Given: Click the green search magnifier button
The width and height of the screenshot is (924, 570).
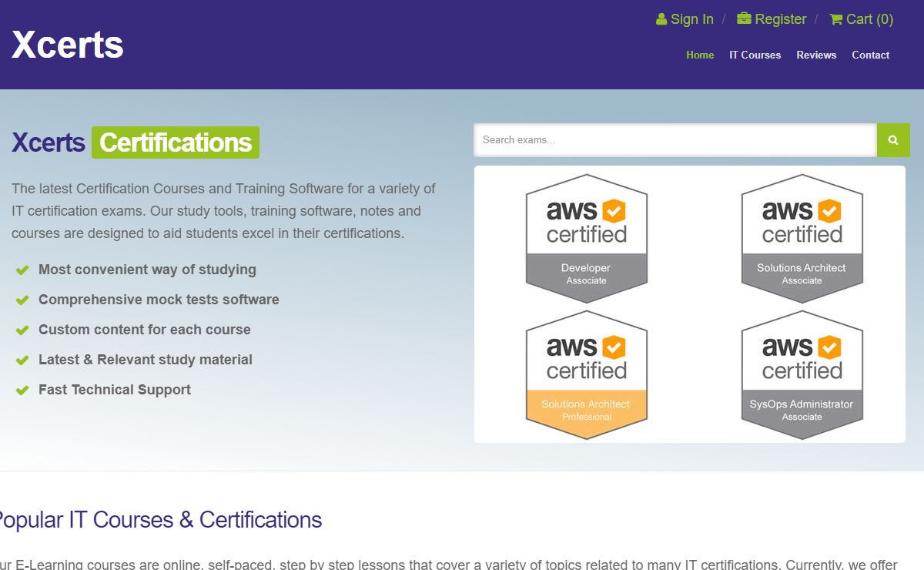Looking at the screenshot, I should click(x=893, y=139).
